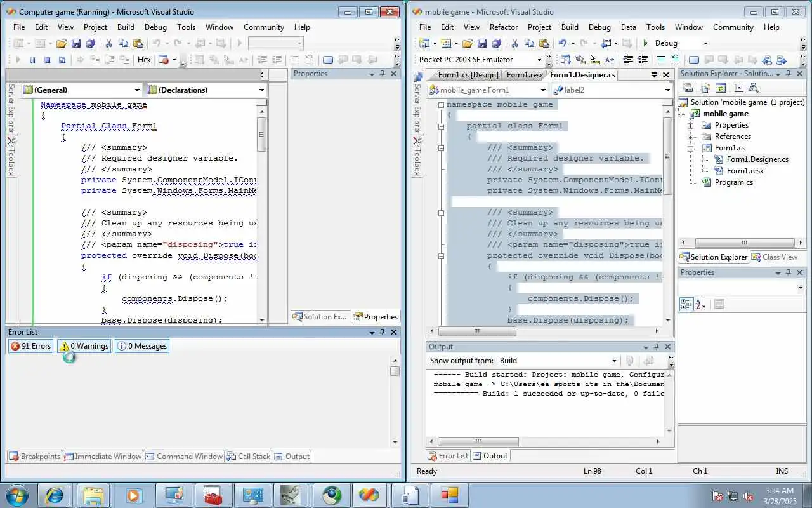The width and height of the screenshot is (812, 508).
Task: Stop Debugging icon in Computer game window
Action: coord(47,60)
